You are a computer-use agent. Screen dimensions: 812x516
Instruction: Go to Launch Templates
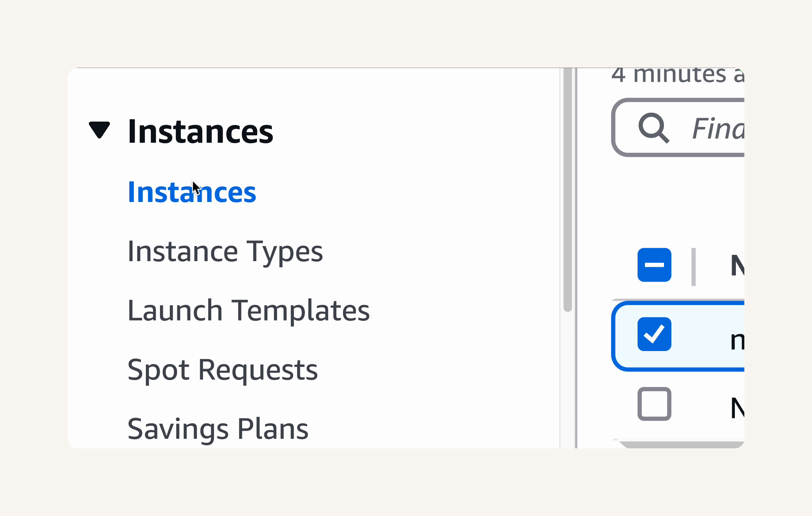coord(248,311)
